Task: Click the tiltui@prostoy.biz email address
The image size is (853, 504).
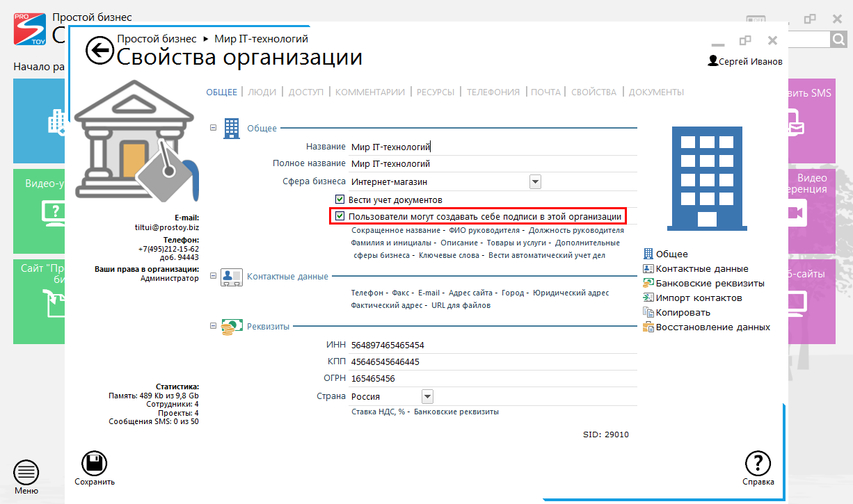Action: 167,227
